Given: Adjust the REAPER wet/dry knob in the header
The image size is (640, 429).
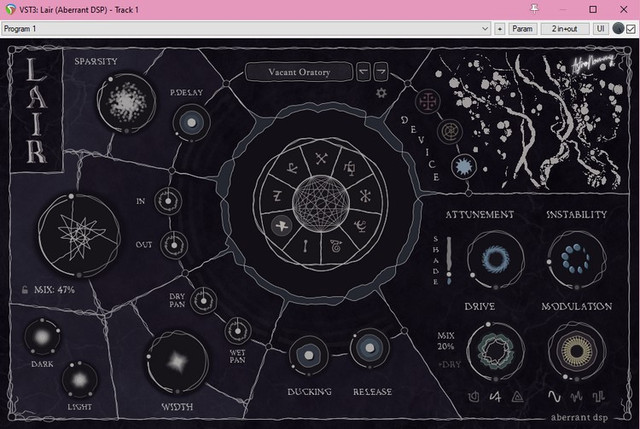Looking at the screenshot, I should 618,29.
